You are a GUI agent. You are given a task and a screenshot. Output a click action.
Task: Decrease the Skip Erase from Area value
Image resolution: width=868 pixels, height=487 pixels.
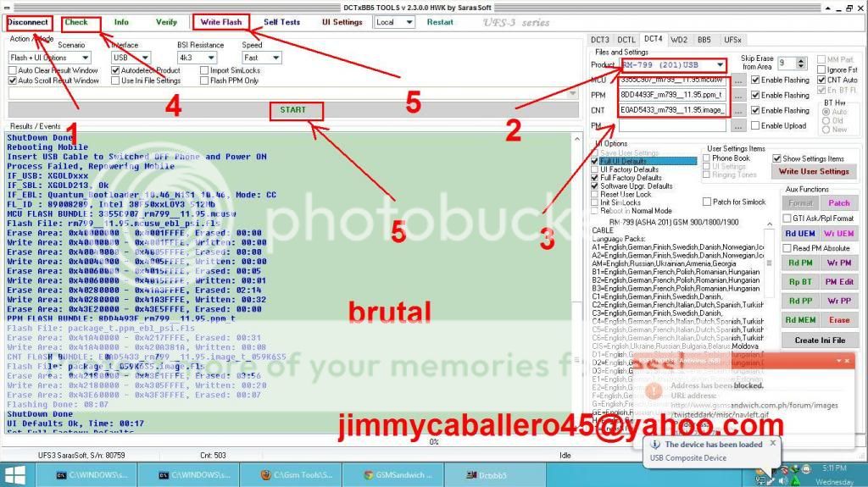click(801, 66)
